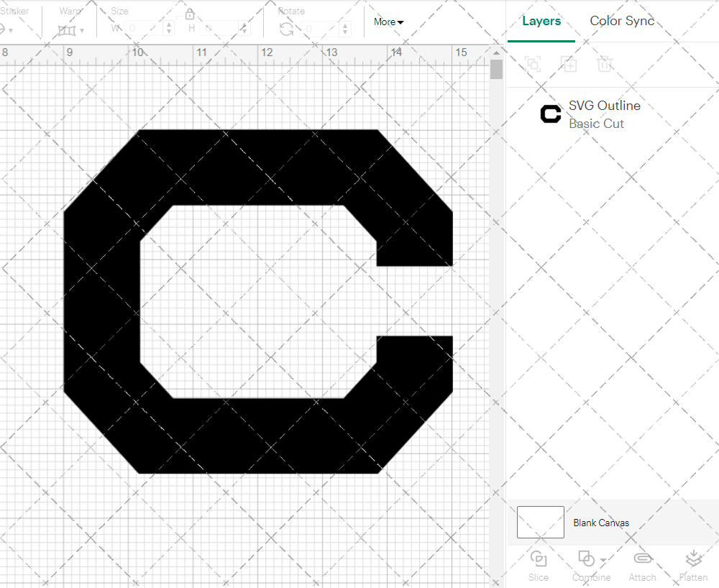Click the black C shape on canvas
Viewport: 719px width, 588px height.
point(101,302)
